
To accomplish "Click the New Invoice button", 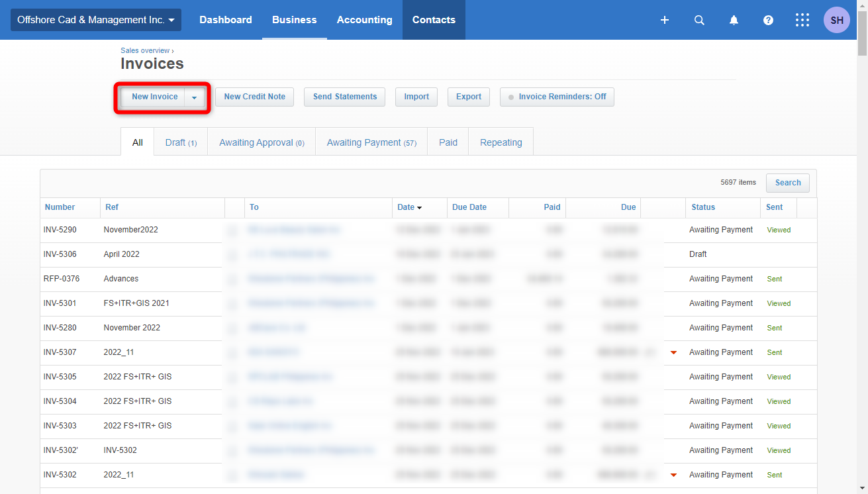I will tap(154, 97).
